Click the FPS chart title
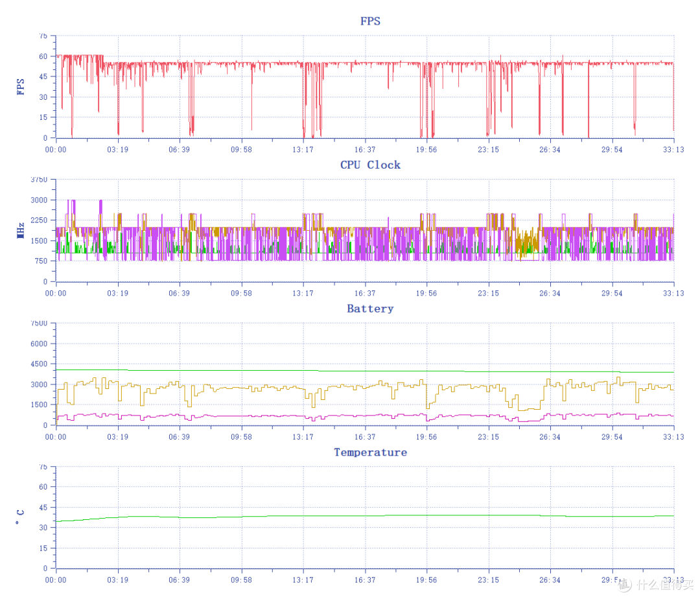 pos(370,21)
